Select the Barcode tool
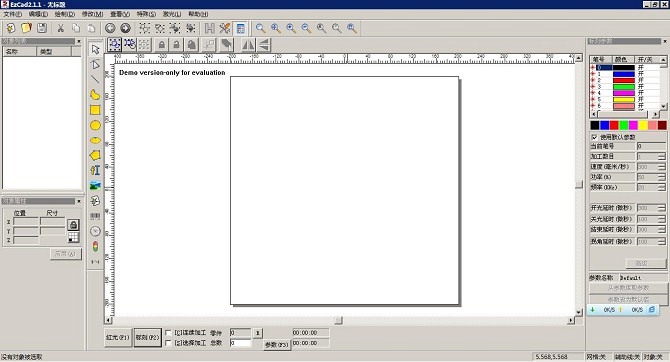The height and width of the screenshot is (362, 670). tap(95, 216)
